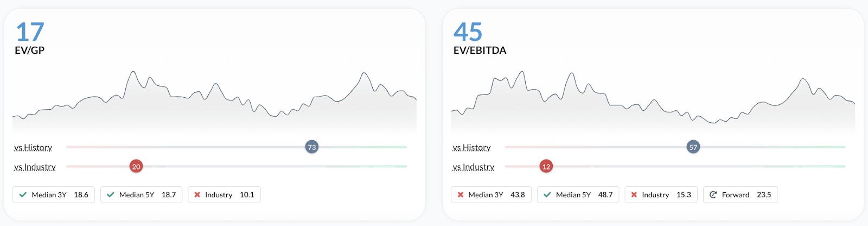The height and width of the screenshot is (226, 868).
Task: Click the EV/EBITDA value 45 heading
Action: [x=468, y=32]
